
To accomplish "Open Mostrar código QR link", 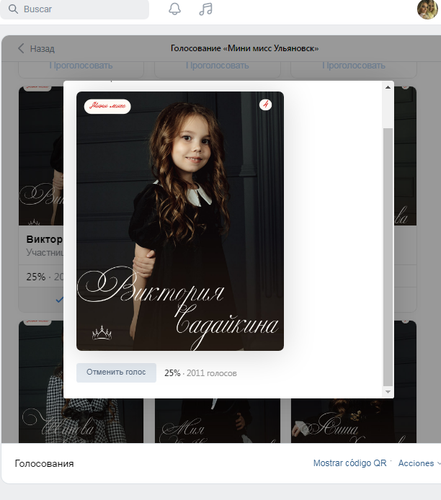I will coord(350,463).
